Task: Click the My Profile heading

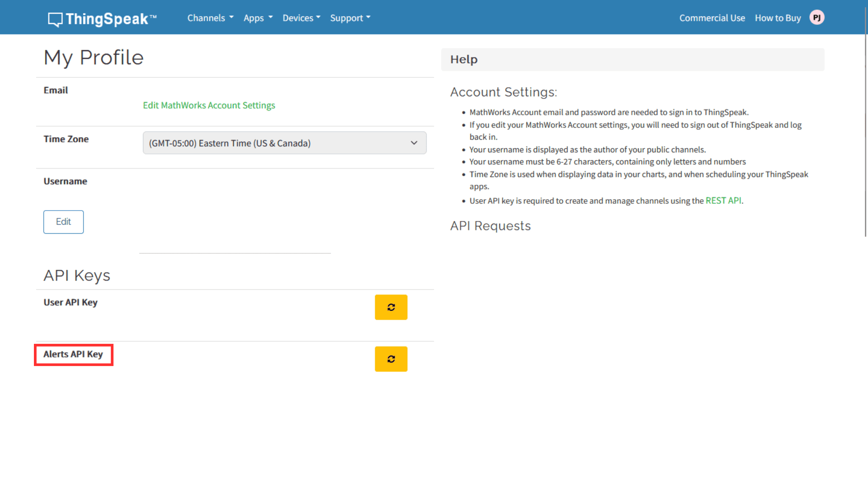Action: click(x=94, y=58)
